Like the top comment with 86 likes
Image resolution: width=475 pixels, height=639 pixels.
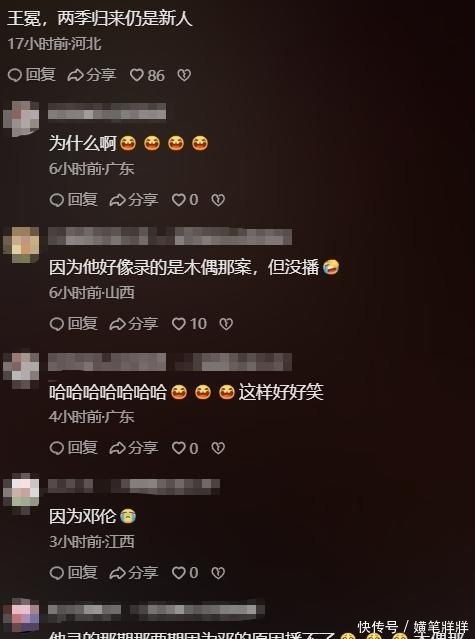click(147, 75)
